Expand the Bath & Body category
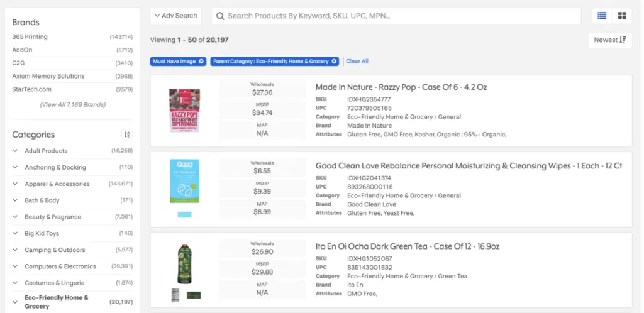 coord(15,200)
